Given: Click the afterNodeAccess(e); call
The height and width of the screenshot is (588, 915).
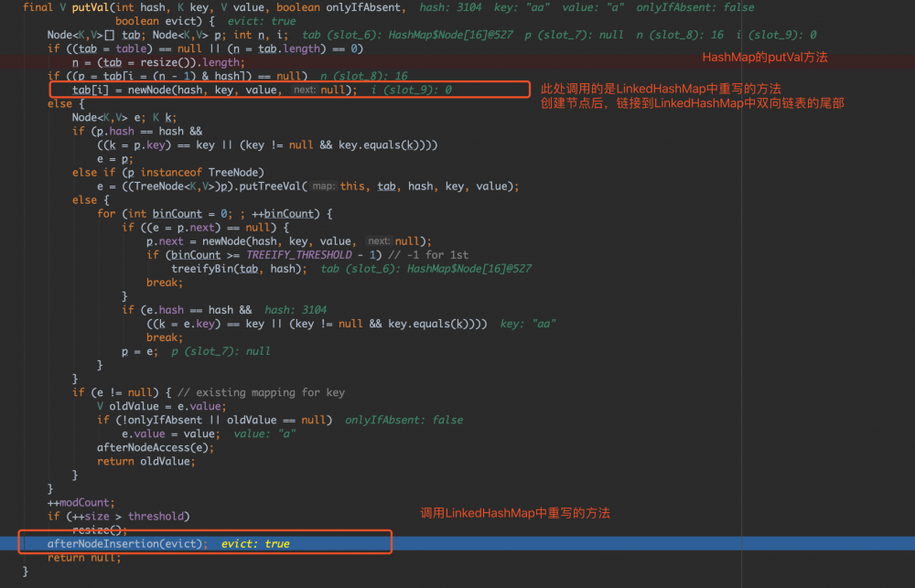Looking at the screenshot, I should point(156,448).
